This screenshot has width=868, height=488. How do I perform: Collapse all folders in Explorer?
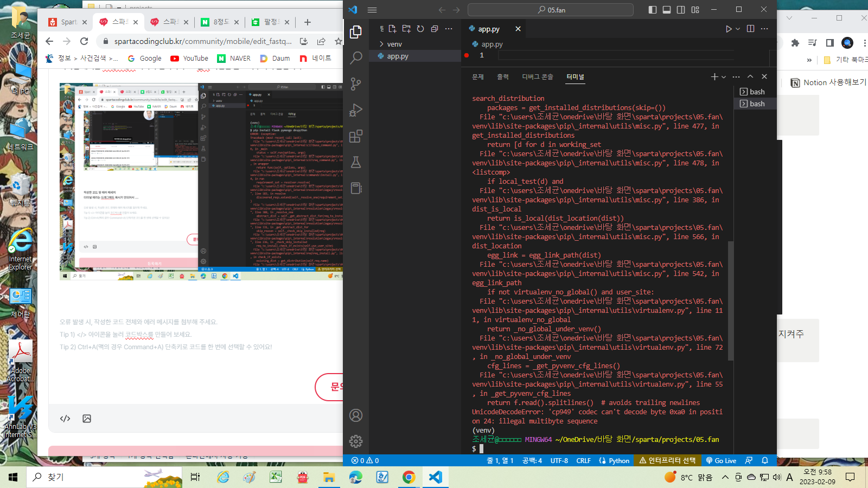(435, 29)
